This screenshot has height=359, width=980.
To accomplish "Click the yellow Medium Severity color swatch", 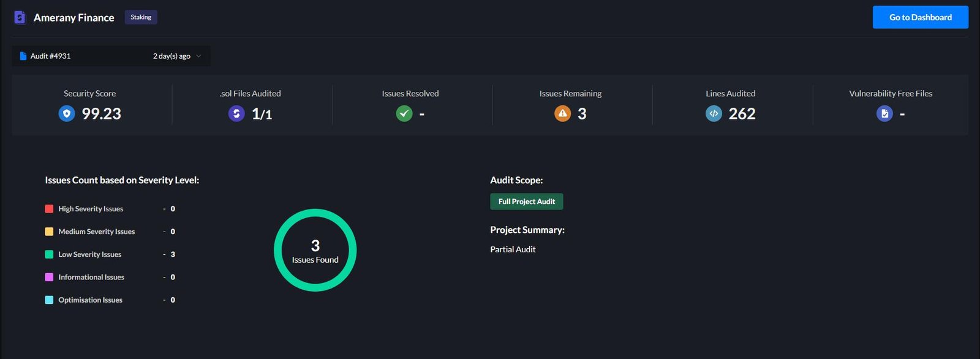I will 49,232.
